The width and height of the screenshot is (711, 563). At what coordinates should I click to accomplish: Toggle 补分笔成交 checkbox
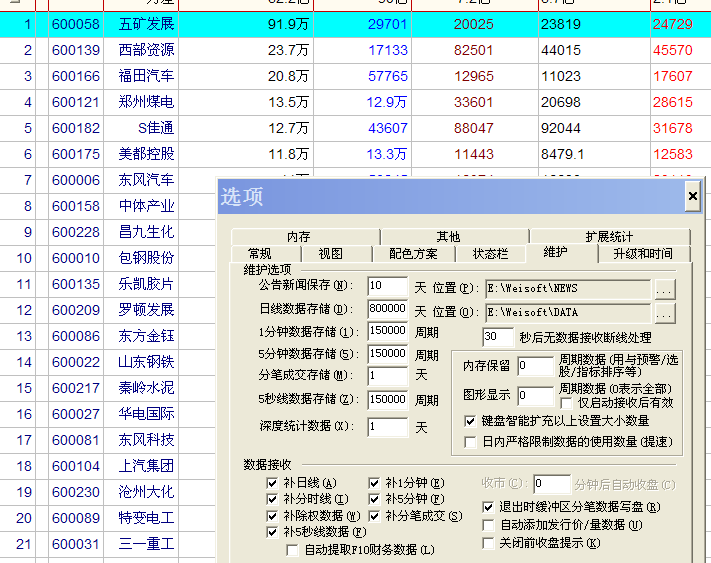coord(374,516)
